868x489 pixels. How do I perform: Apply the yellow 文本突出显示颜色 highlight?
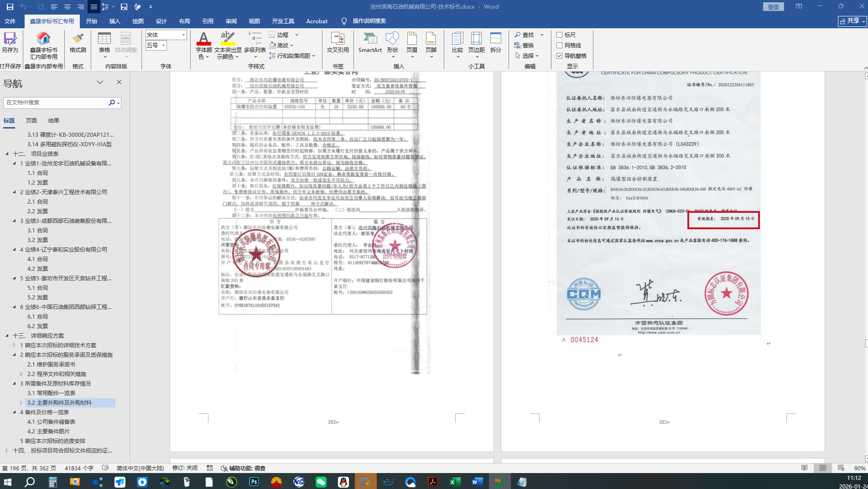(228, 39)
